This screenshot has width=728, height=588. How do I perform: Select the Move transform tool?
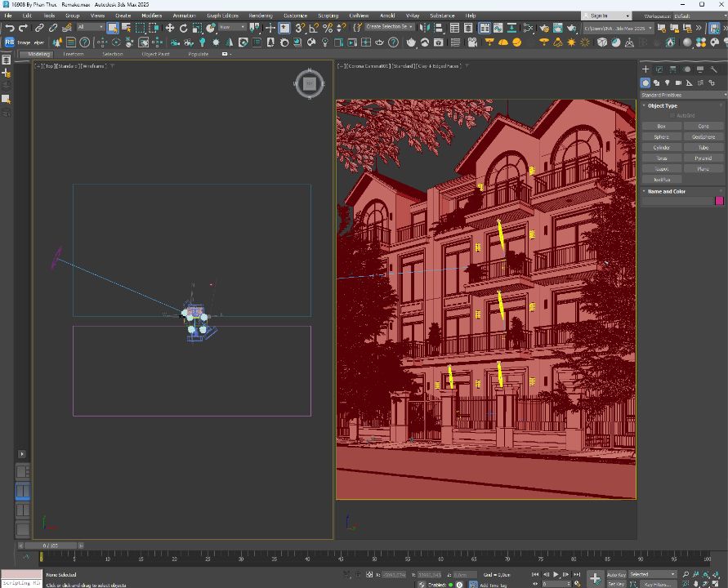pyautogui.click(x=170, y=28)
